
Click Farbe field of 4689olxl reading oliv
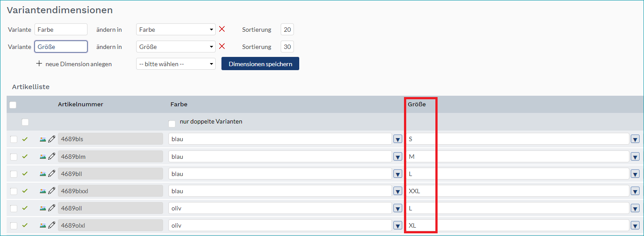tap(280, 225)
